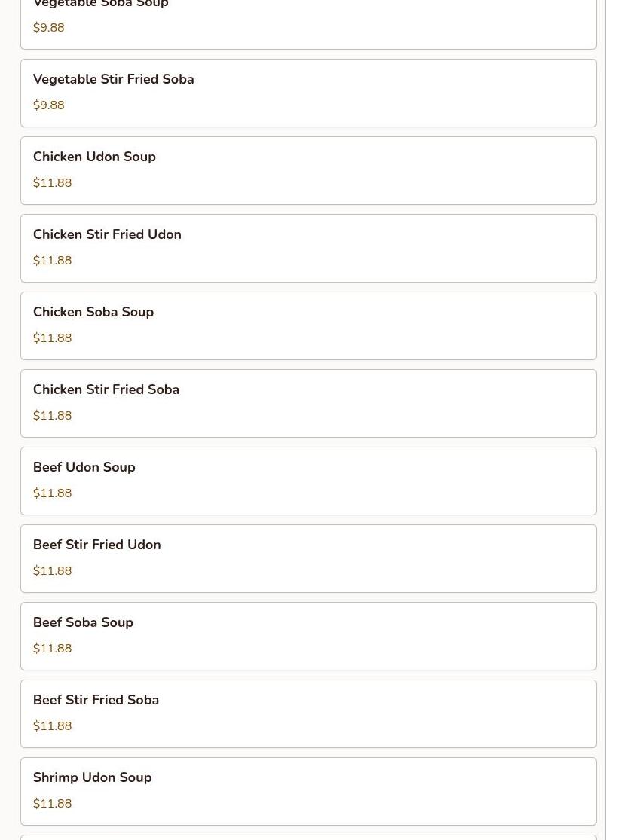Click the $11.88 price under Beef Soba Soup
This screenshot has height=840, width=621.
pyautogui.click(x=53, y=649)
